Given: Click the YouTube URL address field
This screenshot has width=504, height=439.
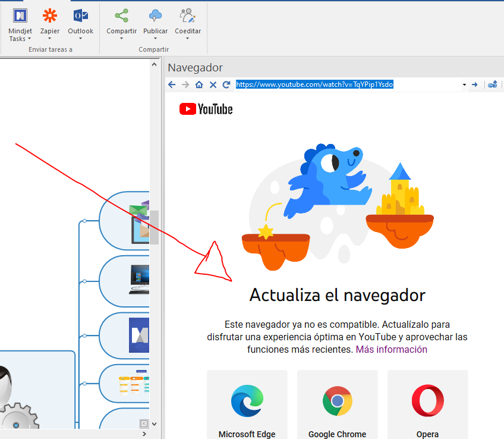Looking at the screenshot, I should tap(345, 84).
